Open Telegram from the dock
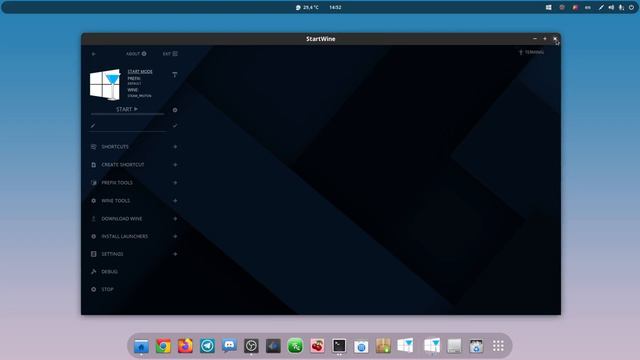Image resolution: width=640 pixels, height=360 pixels. pos(207,346)
